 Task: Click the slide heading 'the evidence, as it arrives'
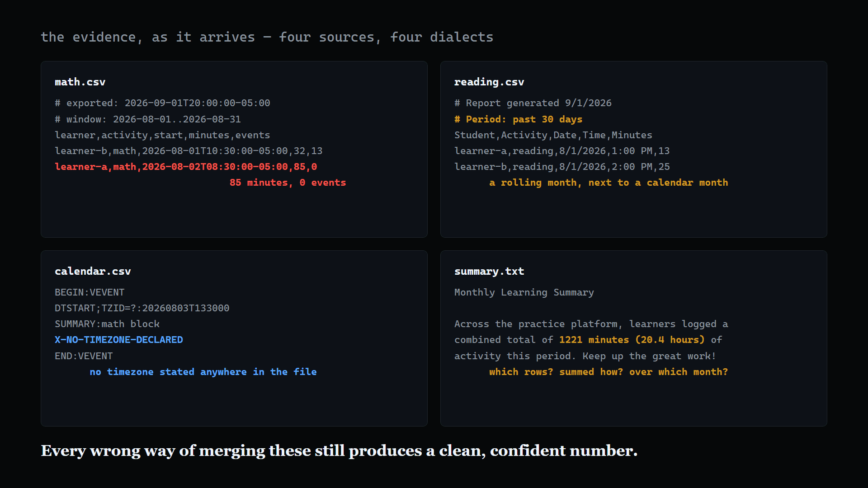click(x=267, y=37)
